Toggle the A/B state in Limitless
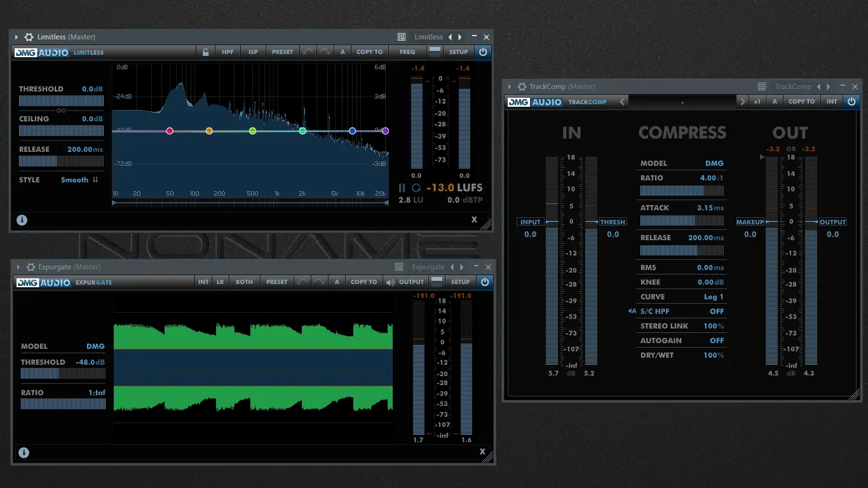This screenshot has height=488, width=868. [x=342, y=52]
